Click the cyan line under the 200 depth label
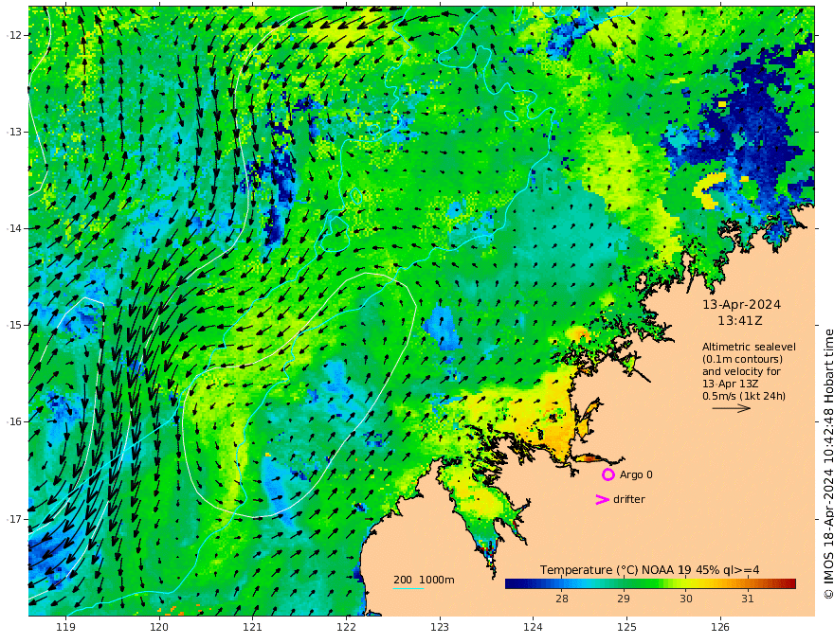Screen dimensions: 834x644 point(408,588)
